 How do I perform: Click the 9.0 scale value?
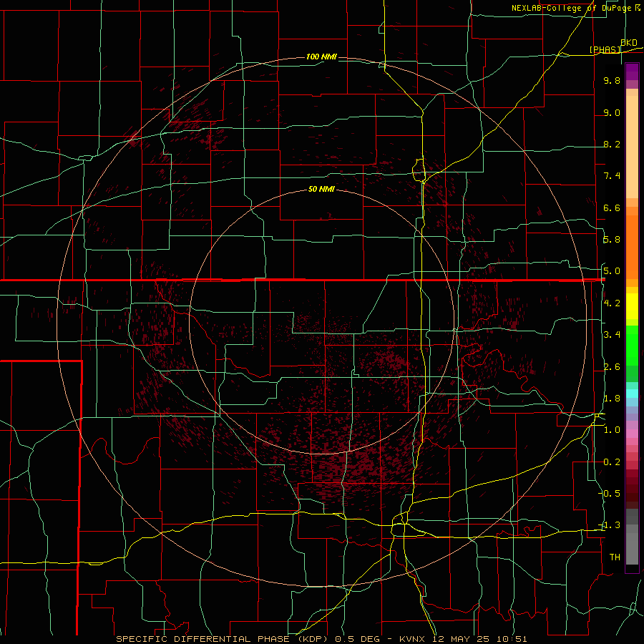(612, 112)
